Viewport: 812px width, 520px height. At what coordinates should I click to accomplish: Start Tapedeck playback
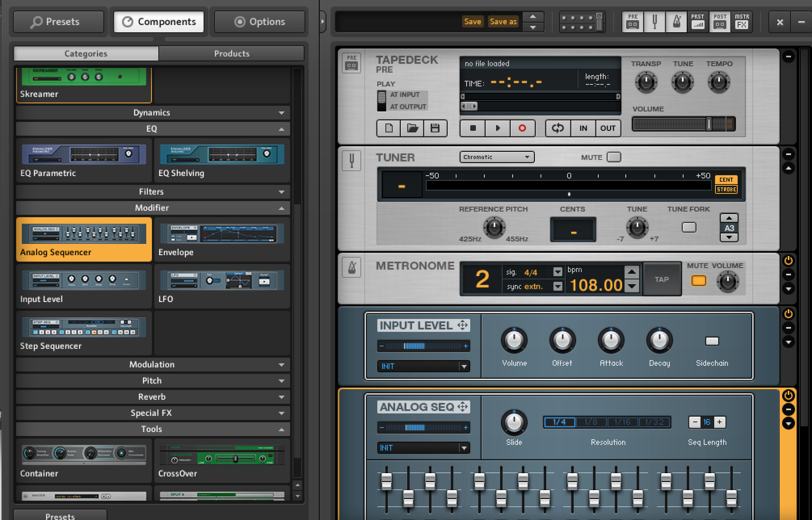pos(498,128)
